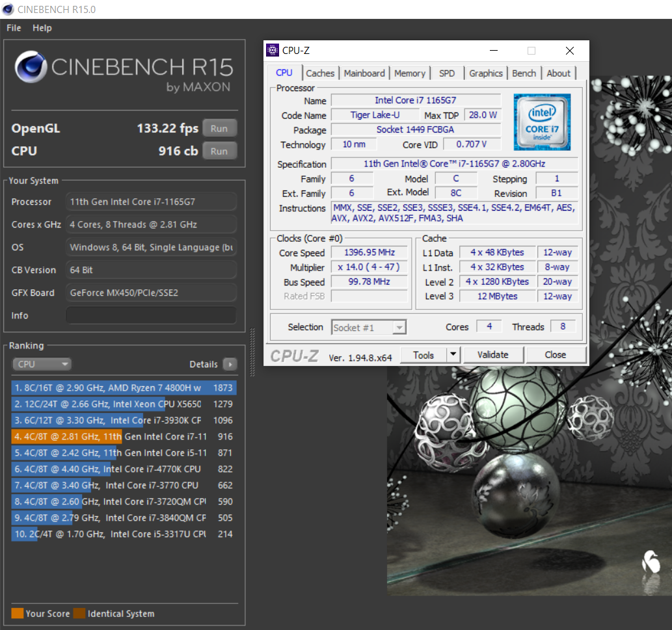
Task: Click the Core Speed value 1396.95 MHz
Action: pos(370,253)
